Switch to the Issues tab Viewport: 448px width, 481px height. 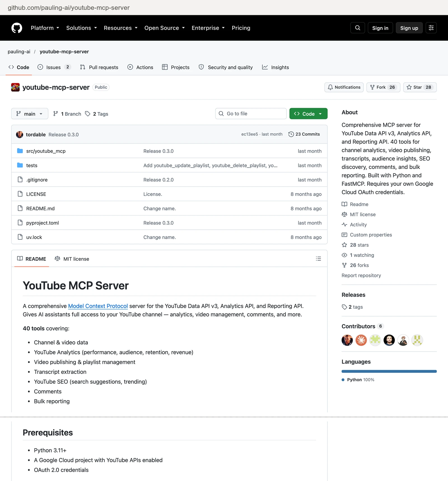tap(54, 67)
